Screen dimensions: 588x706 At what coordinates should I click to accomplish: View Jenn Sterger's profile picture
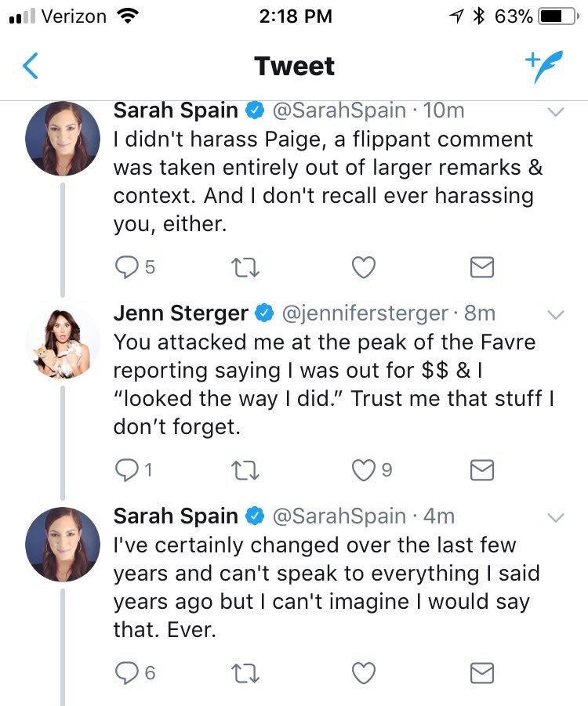[63, 342]
